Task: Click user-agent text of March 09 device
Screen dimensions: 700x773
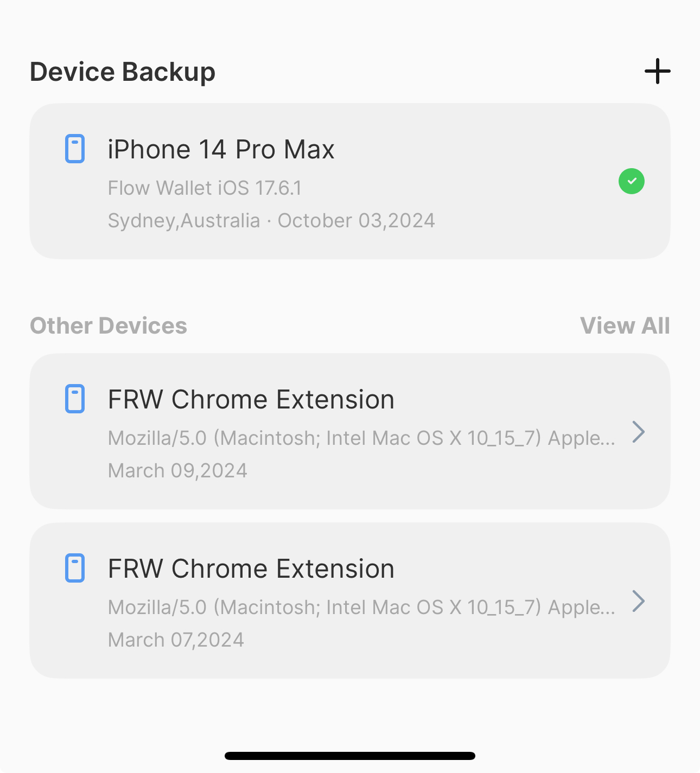Action: pos(361,438)
